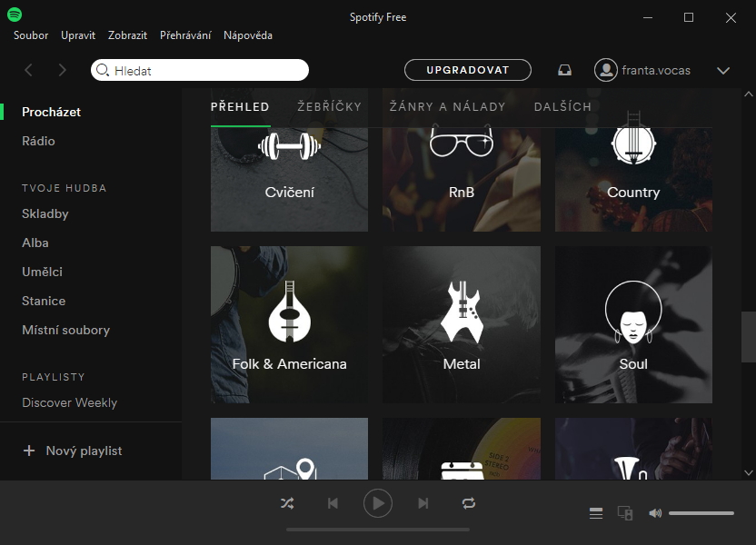Viewport: 756px width, 545px height.
Task: Open the inbox notifications icon
Action: click(x=564, y=70)
